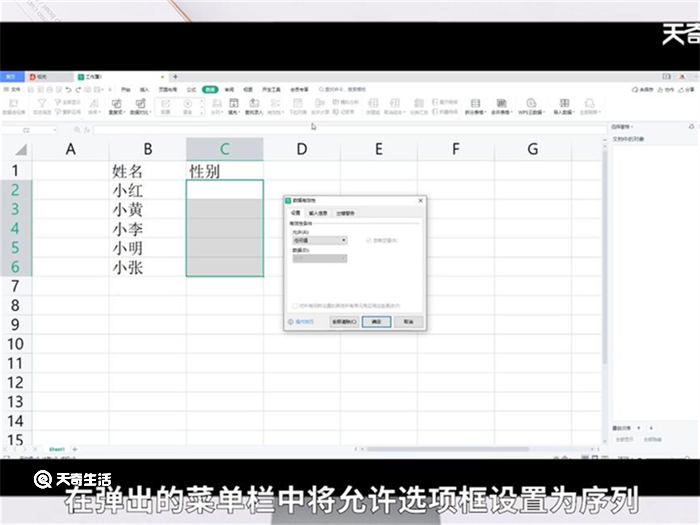Click the 确定 (OK) button
The height and width of the screenshot is (525, 700).
376,322
